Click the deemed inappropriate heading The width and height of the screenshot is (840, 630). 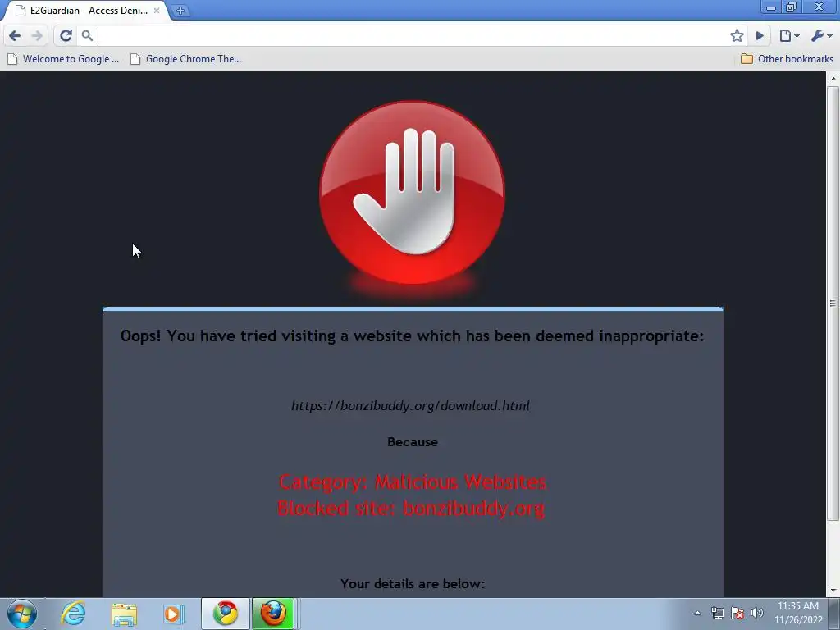412,336
